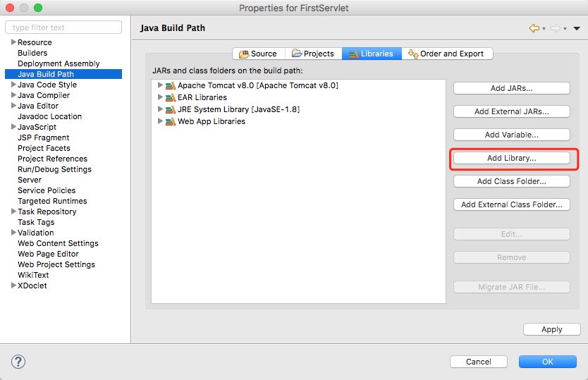
Task: Confirm with the OK button
Action: pyautogui.click(x=548, y=362)
